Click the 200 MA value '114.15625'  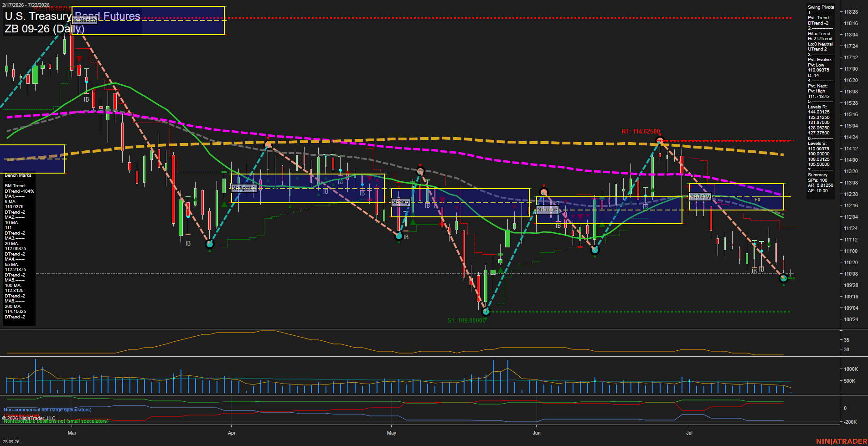(15, 312)
